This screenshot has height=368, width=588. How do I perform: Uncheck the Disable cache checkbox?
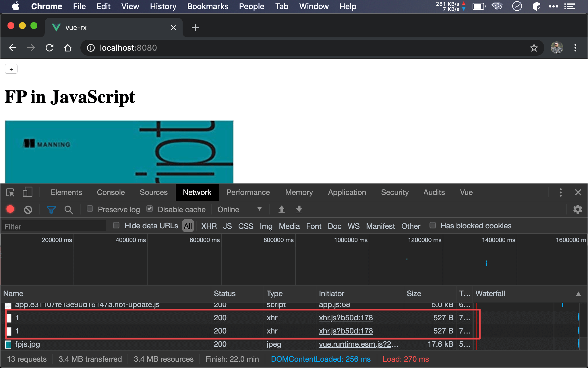[150, 209]
